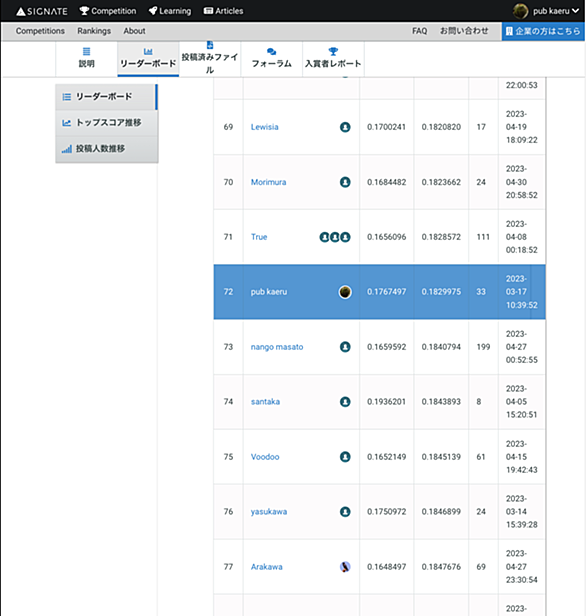Viewport: 586px width, 616px height.
Task: Click pub kaeru's avatar in highlighted row
Action: [x=345, y=292]
